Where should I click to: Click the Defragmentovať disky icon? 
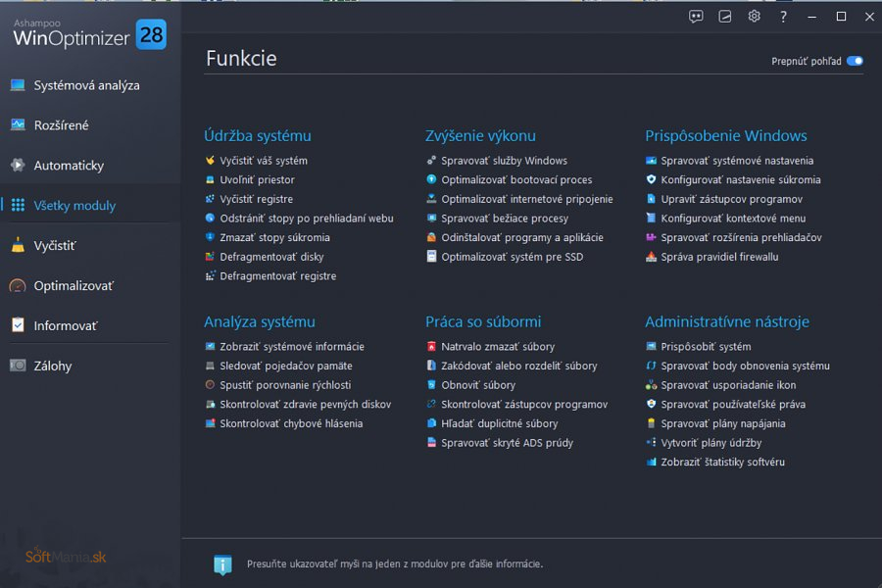coord(210,257)
